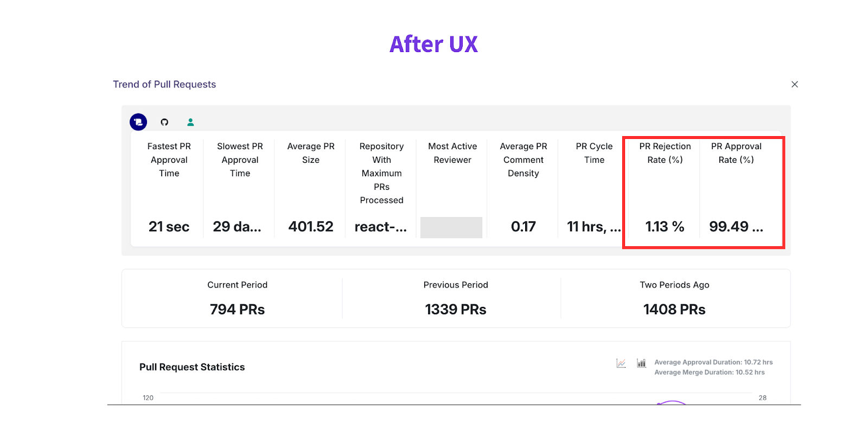Click the PR Approval Rate (%) value

pos(736,227)
